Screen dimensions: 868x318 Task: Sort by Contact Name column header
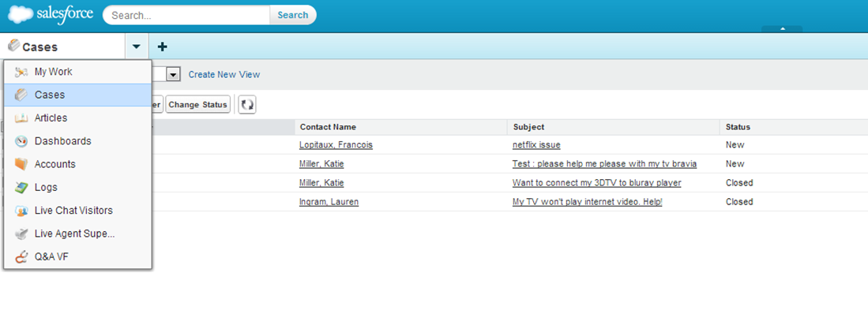pos(328,127)
